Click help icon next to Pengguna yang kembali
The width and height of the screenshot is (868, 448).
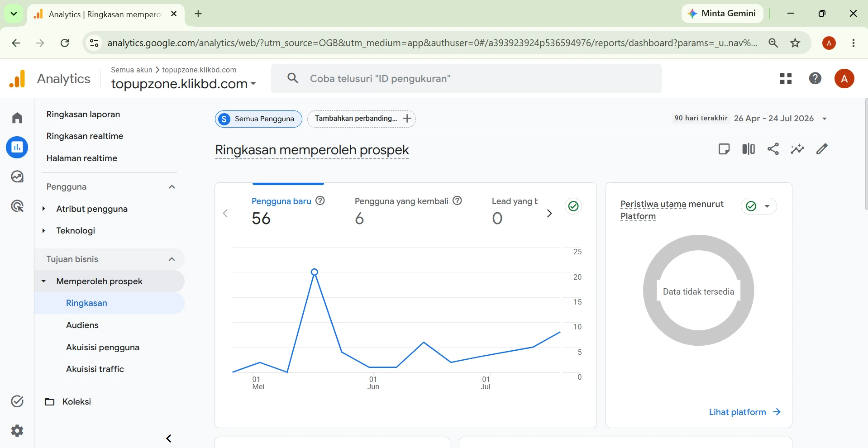pos(458,200)
